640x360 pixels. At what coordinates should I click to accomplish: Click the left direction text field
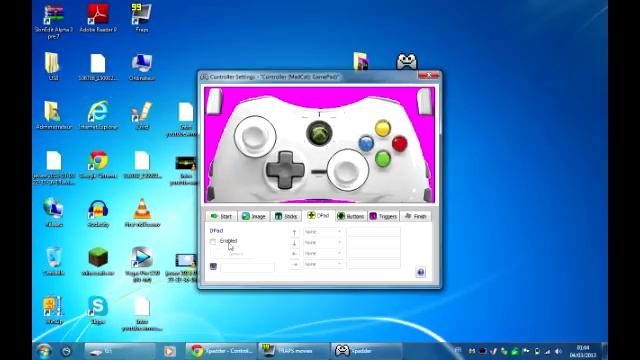click(373, 253)
